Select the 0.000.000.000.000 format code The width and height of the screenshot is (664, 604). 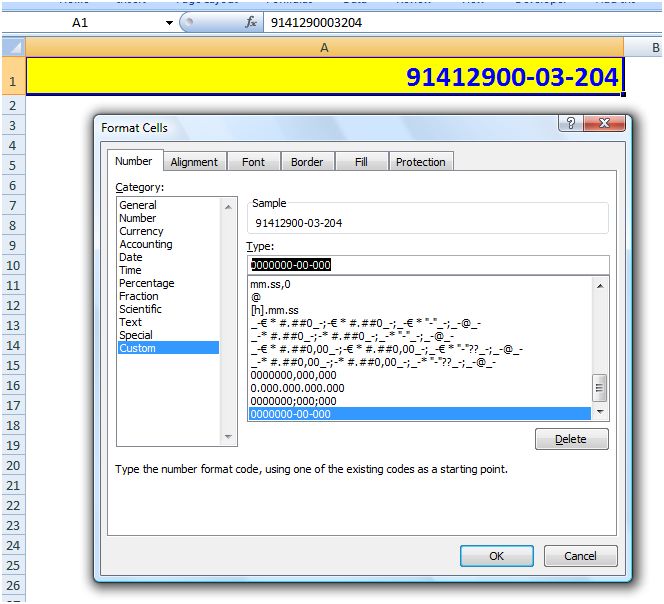pyautogui.click(x=297, y=388)
